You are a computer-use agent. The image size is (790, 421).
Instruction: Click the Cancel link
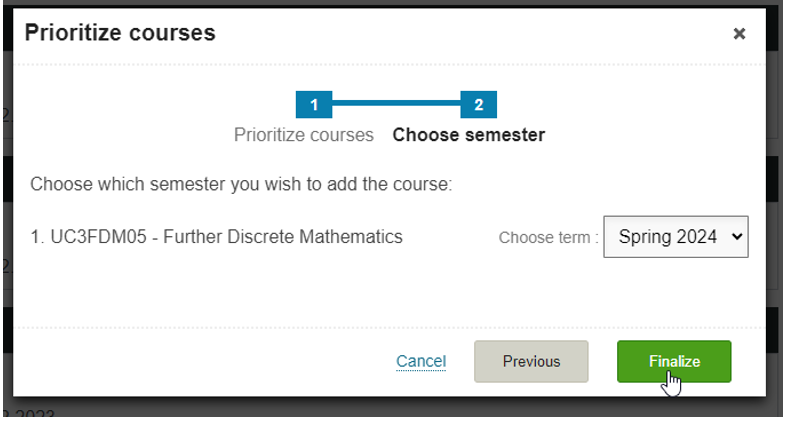click(421, 361)
